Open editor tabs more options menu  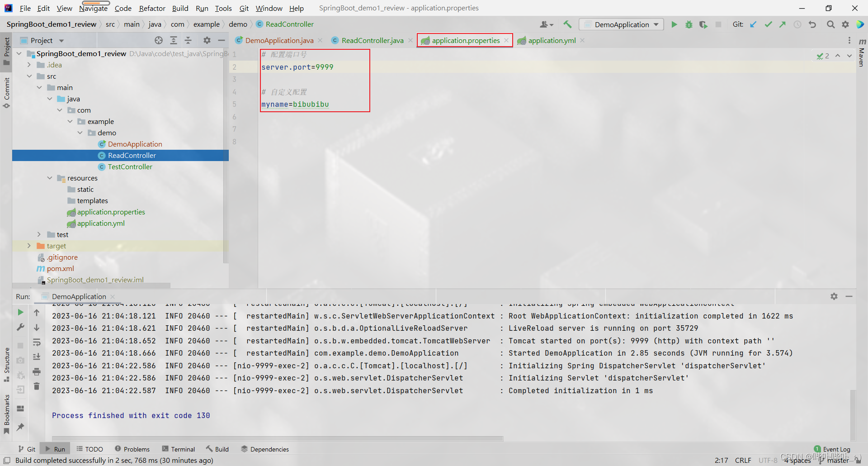click(x=849, y=40)
